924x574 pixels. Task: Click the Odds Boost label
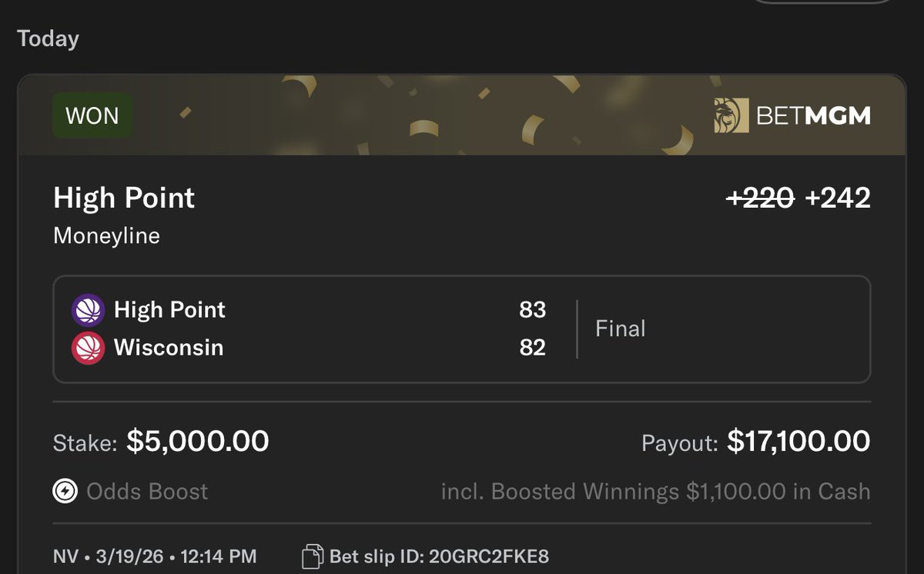coord(147,492)
